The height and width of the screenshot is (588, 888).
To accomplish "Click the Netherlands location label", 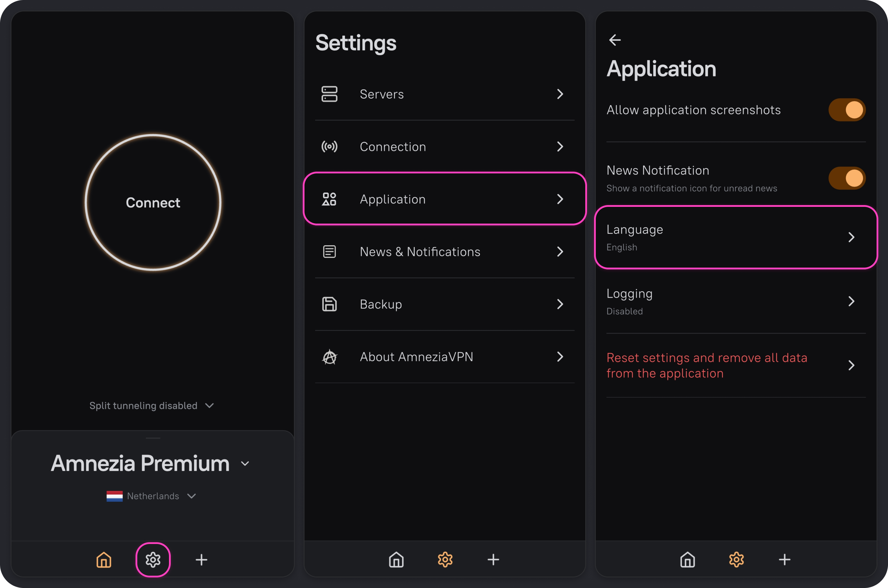I will (x=153, y=496).
